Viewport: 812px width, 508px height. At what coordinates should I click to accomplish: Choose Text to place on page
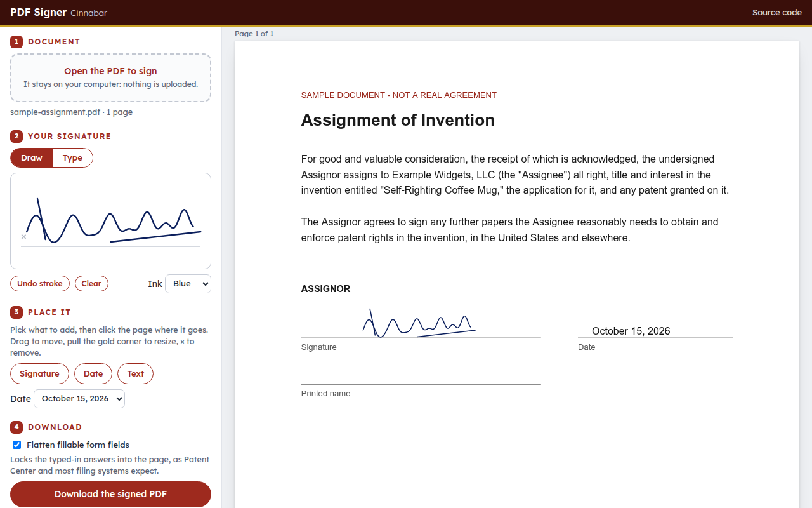click(x=135, y=374)
